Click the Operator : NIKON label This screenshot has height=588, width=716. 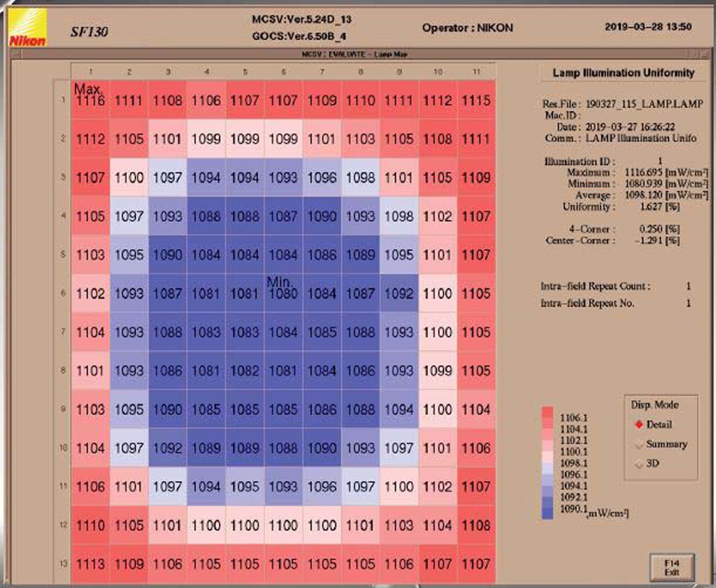coord(468,28)
